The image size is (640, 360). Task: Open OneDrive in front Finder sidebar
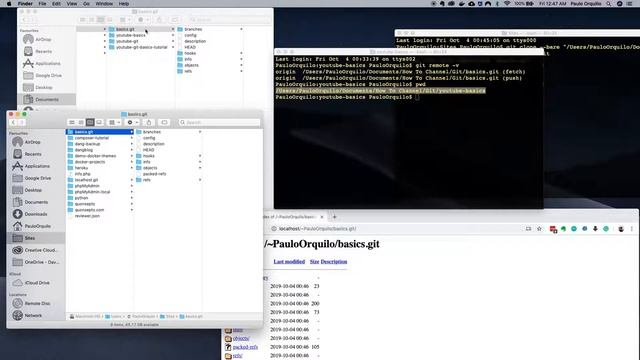click(42, 262)
